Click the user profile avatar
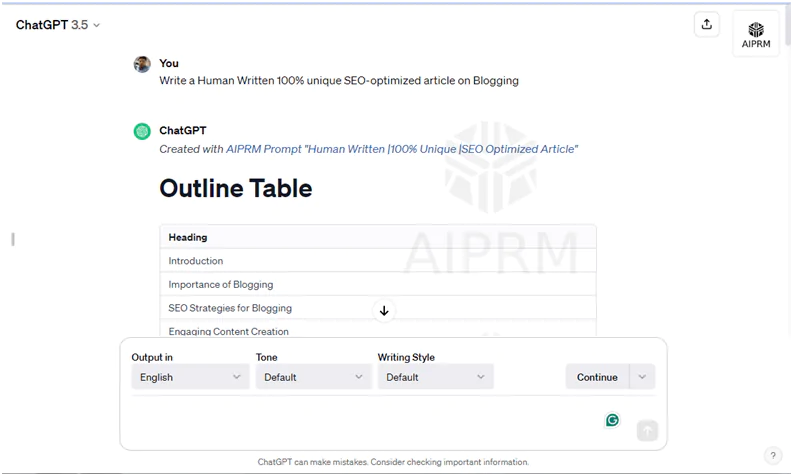Viewport: 793px width, 476px height. [142, 64]
